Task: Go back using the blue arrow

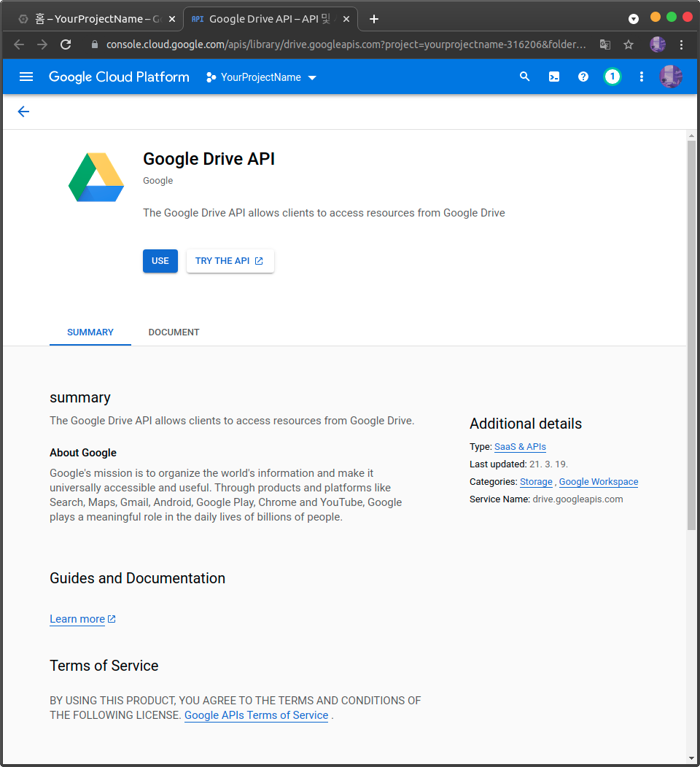Action: (x=23, y=112)
